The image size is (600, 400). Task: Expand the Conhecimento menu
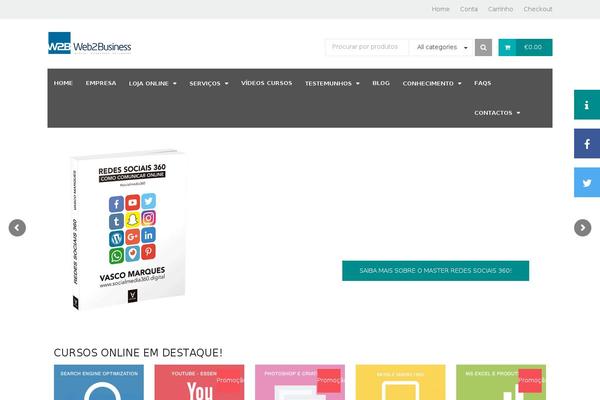coord(432,83)
